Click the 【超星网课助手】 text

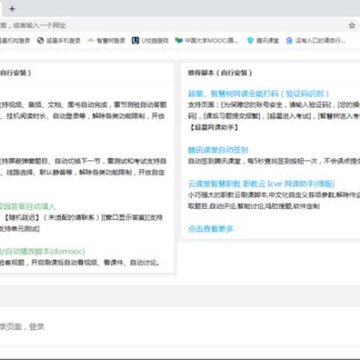click(213, 127)
